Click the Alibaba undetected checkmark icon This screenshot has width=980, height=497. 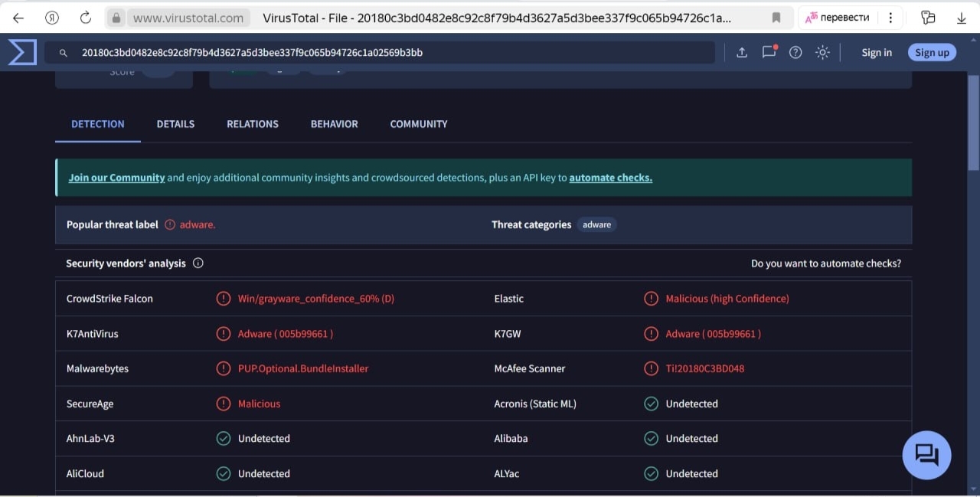tap(651, 439)
